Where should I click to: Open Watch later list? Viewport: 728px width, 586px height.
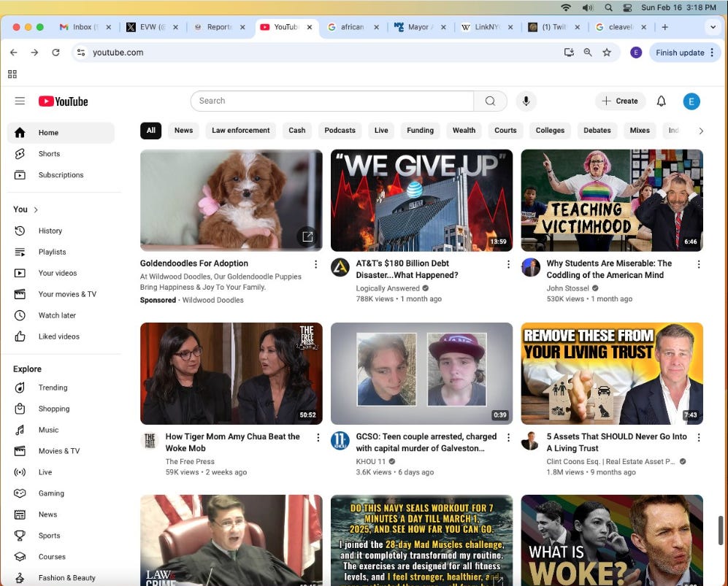(61, 315)
